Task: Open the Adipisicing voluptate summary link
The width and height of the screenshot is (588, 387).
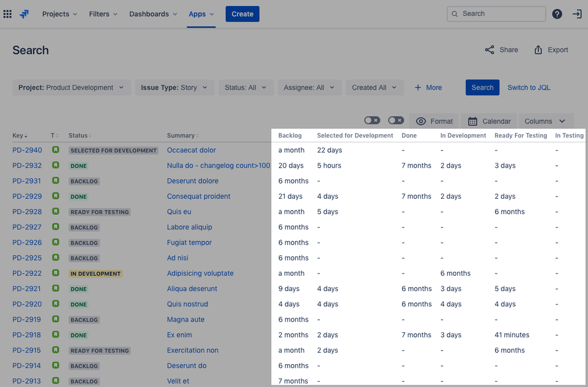Action: tap(200, 273)
